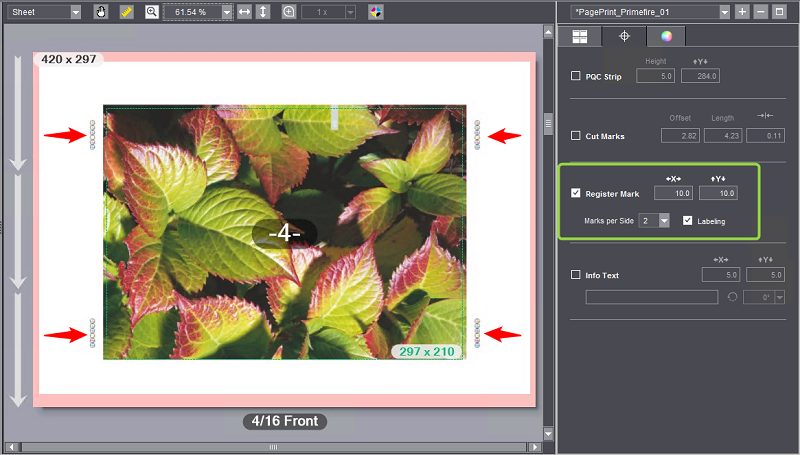Switch to the layout grid tab

[579, 37]
